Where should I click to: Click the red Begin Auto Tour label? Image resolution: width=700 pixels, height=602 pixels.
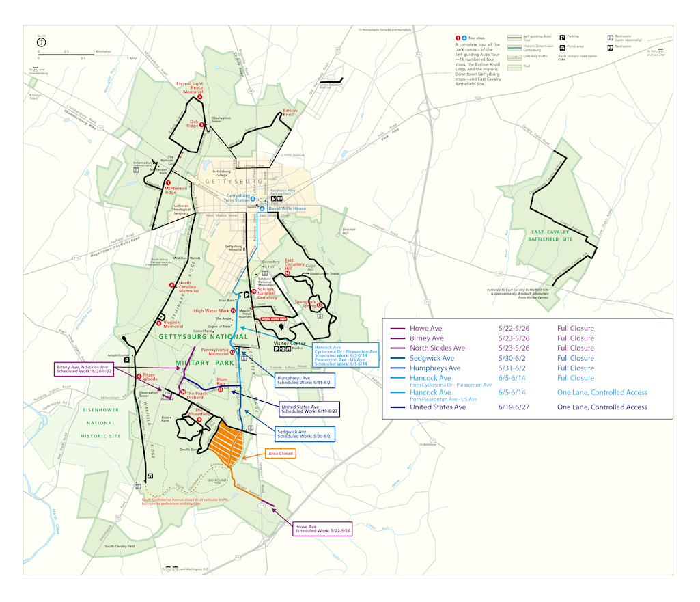tap(274, 319)
